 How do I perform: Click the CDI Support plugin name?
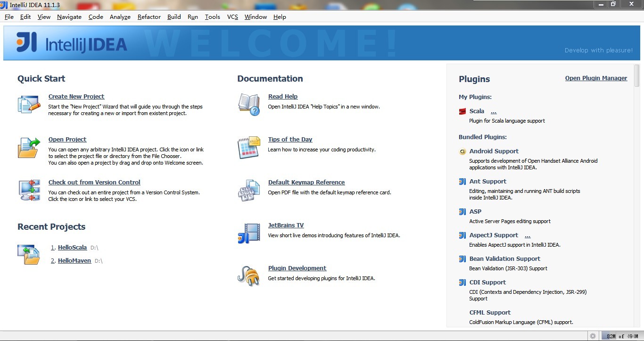(x=487, y=283)
